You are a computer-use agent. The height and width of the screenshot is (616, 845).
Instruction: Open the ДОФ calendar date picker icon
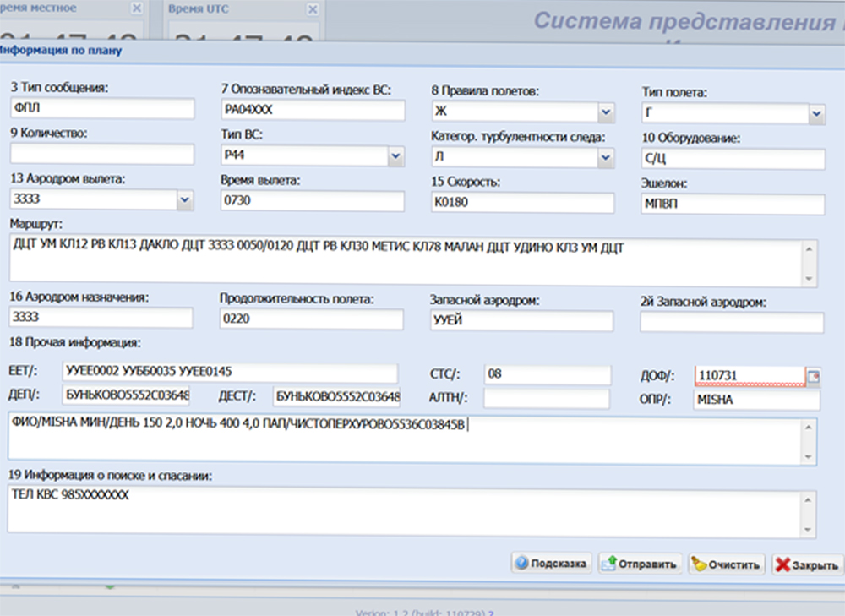coord(814,377)
